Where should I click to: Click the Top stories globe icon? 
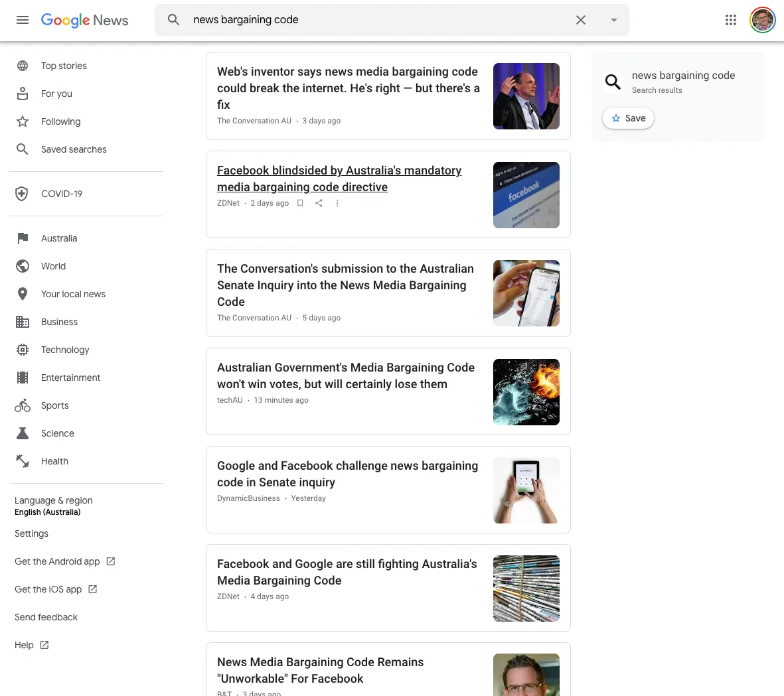23,66
